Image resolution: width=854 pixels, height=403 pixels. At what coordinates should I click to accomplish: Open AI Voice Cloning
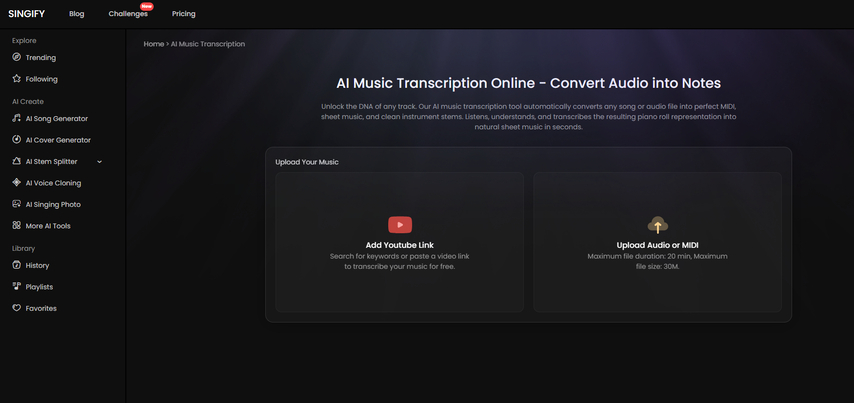click(x=53, y=183)
